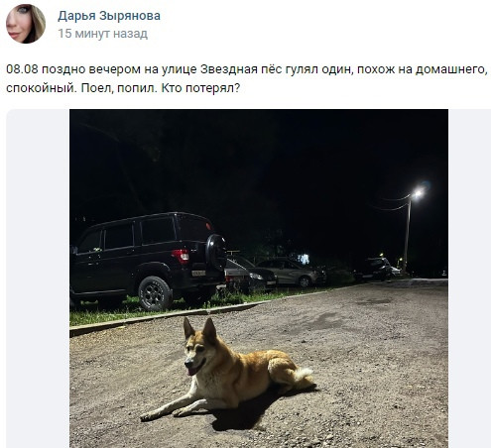This screenshot has height=448, width=491.
Task: Click the text line 'Кто потерял?'
Action: point(200,88)
